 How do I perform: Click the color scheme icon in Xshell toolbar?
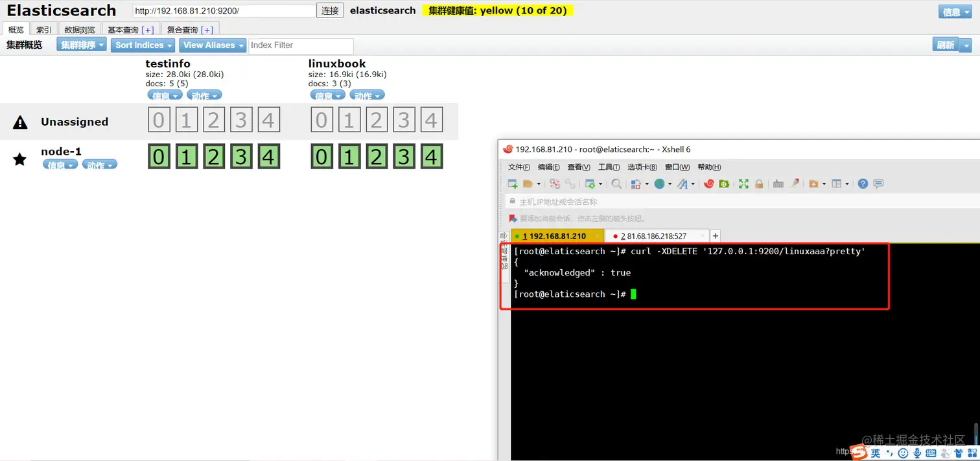[x=636, y=184]
